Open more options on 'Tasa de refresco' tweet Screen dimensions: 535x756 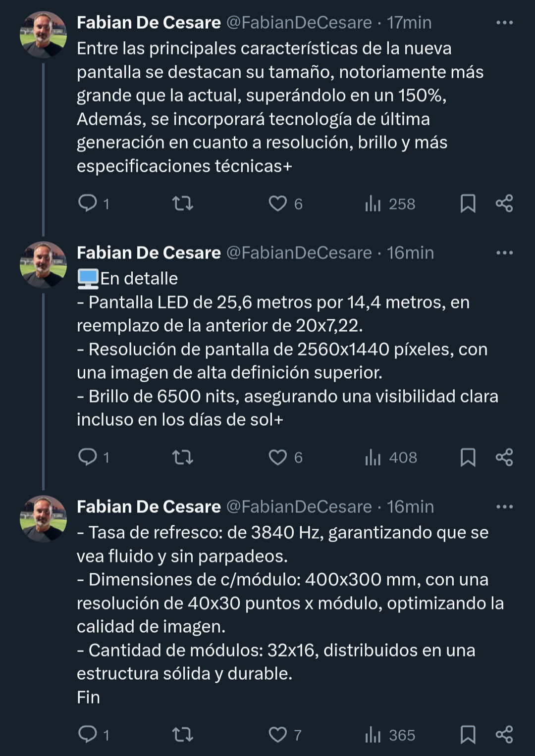tap(504, 507)
